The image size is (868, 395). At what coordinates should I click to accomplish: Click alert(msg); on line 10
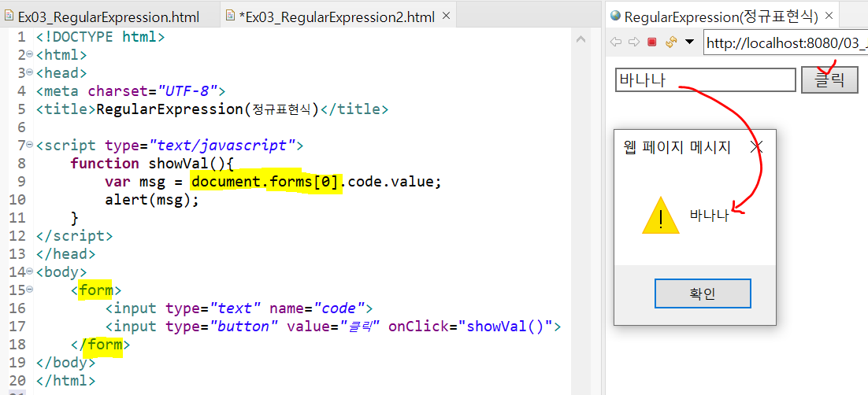[152, 199]
